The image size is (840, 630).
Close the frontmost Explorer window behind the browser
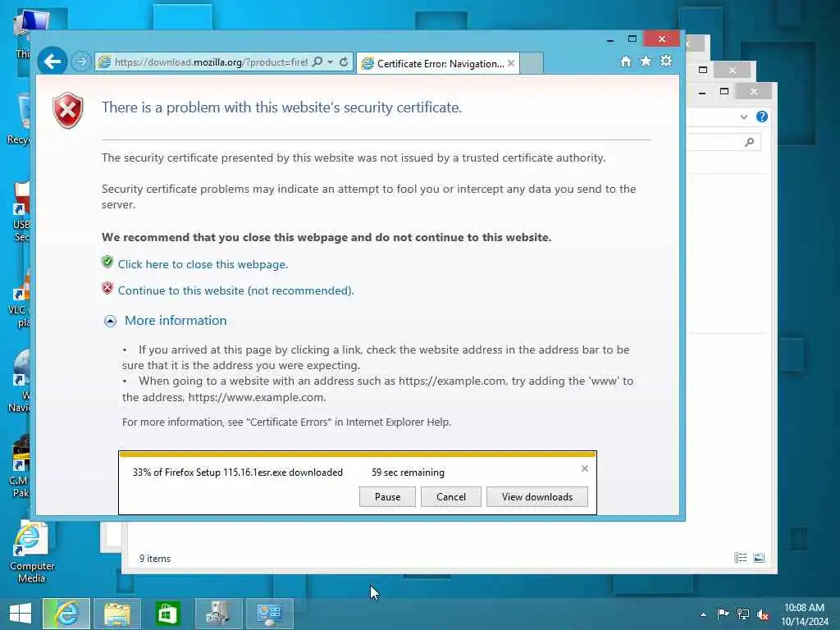point(754,92)
